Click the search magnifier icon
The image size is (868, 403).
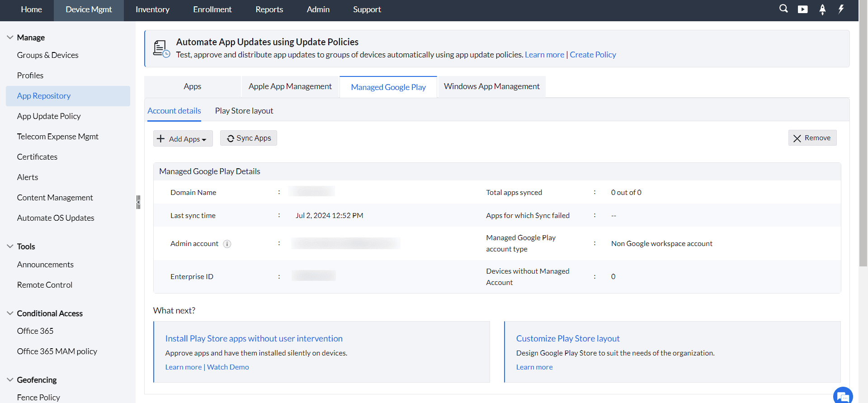point(783,9)
